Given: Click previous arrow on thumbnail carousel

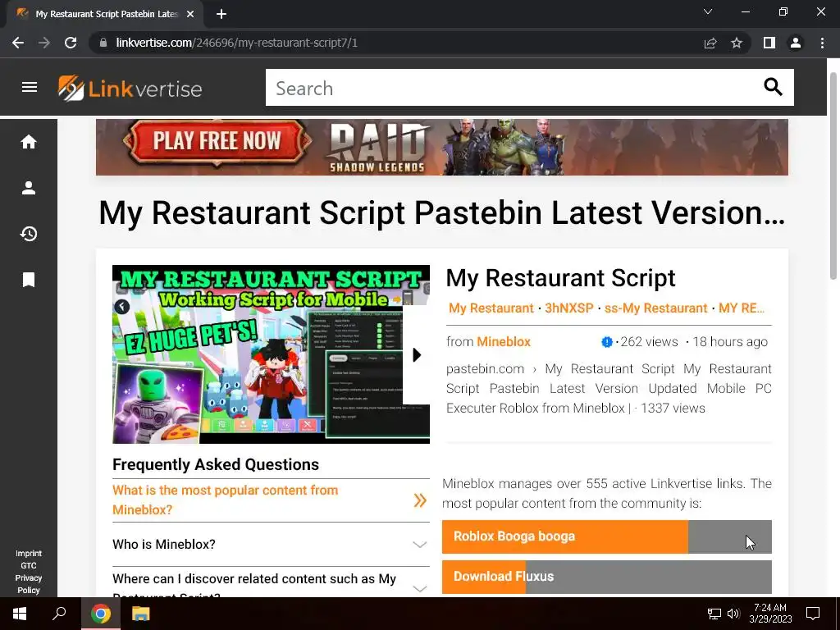Looking at the screenshot, I should [x=121, y=307].
